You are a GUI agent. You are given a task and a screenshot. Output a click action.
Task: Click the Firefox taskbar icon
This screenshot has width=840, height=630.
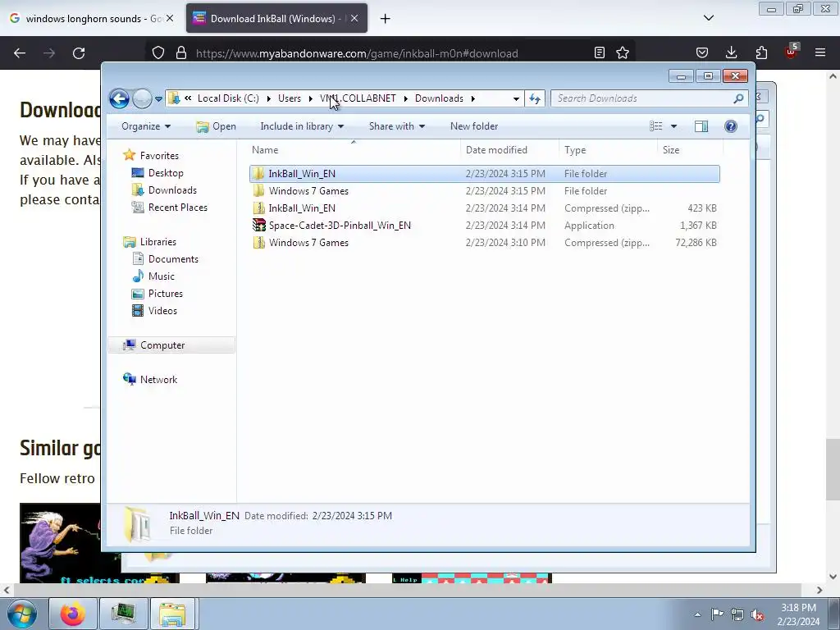pos(72,614)
